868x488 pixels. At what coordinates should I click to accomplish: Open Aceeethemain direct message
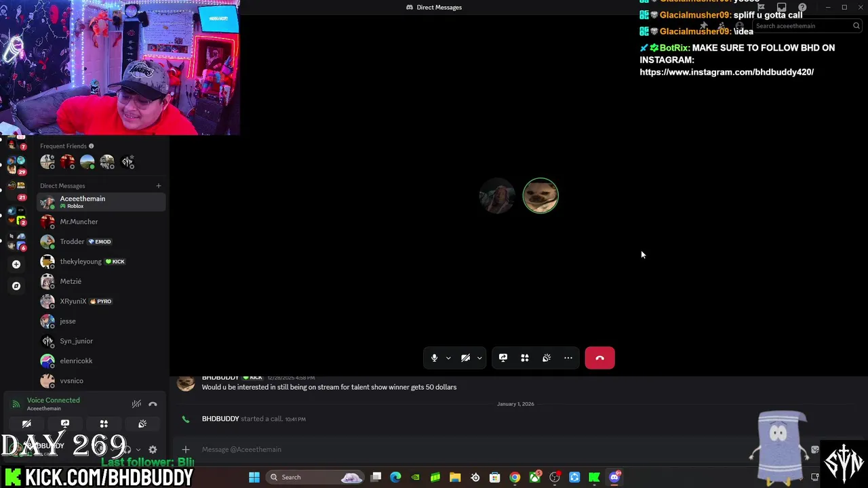(x=101, y=202)
